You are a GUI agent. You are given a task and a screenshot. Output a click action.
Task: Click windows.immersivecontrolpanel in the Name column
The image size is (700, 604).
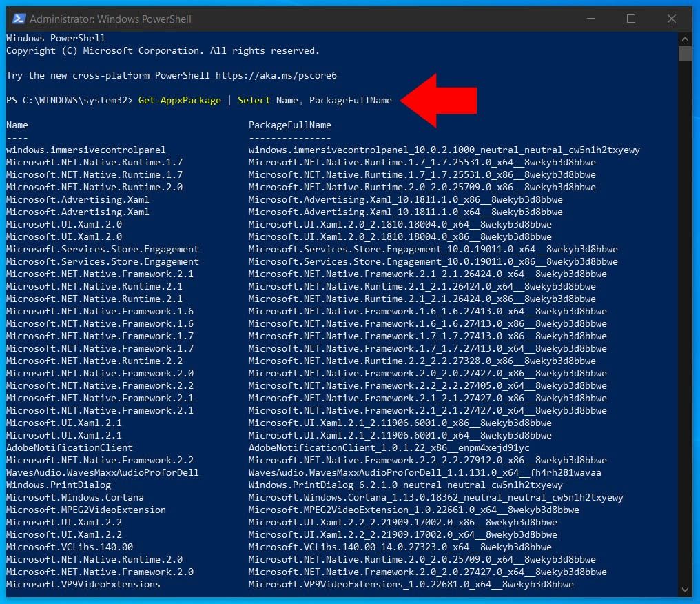pyautogui.click(x=85, y=150)
